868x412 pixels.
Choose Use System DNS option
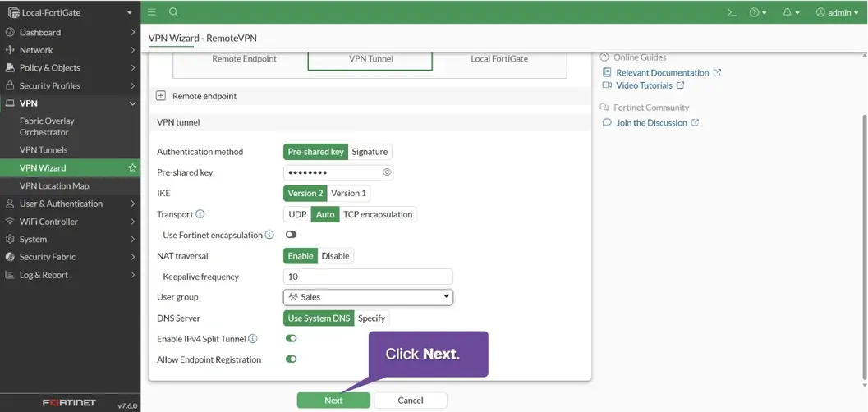(x=319, y=318)
